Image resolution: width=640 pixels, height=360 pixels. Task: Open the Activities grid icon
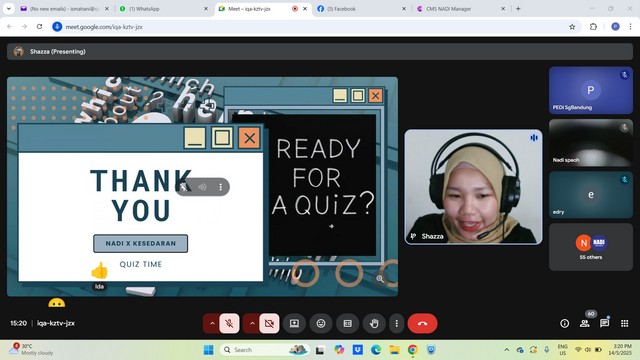coord(624,323)
